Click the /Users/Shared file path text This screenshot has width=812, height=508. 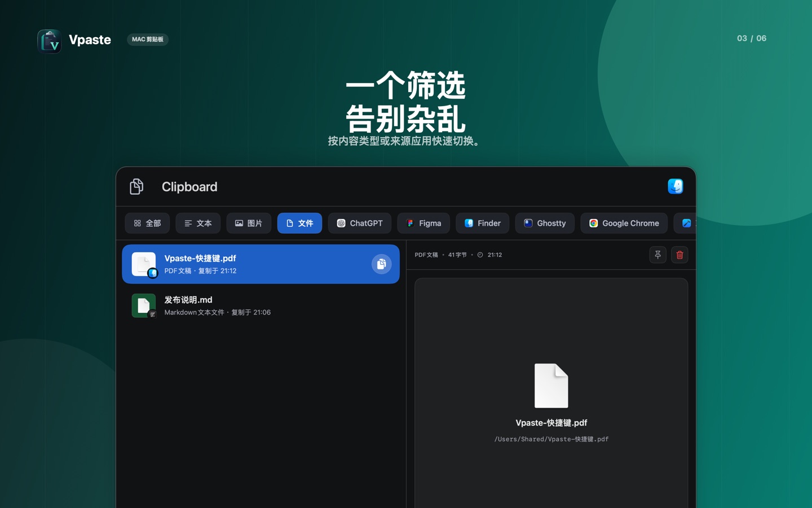coord(551,439)
